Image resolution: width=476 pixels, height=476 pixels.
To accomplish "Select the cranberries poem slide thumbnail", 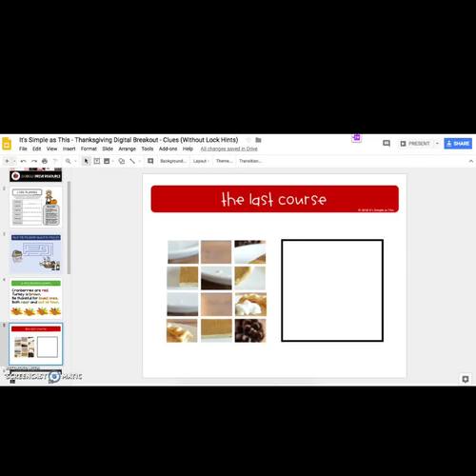I will pyautogui.click(x=36, y=299).
